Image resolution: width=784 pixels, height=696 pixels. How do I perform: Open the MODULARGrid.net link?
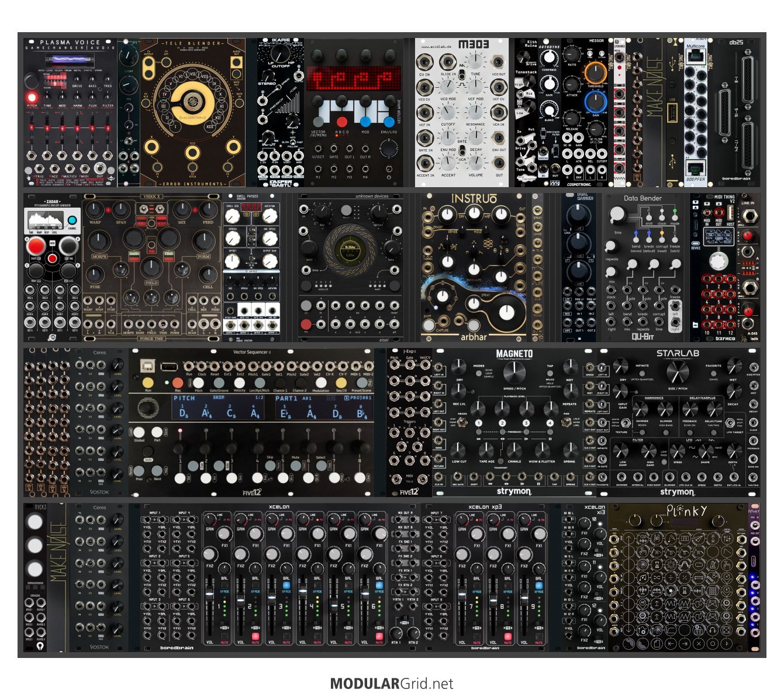point(392,683)
